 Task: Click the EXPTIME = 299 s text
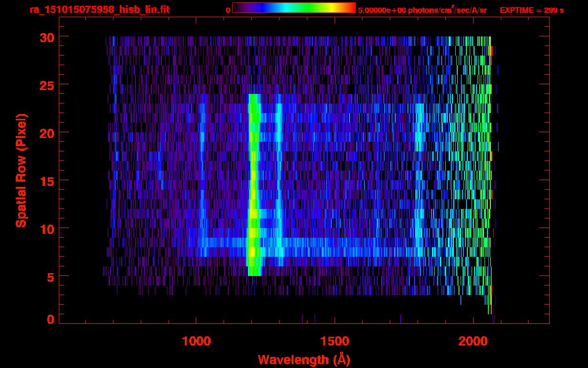(531, 10)
